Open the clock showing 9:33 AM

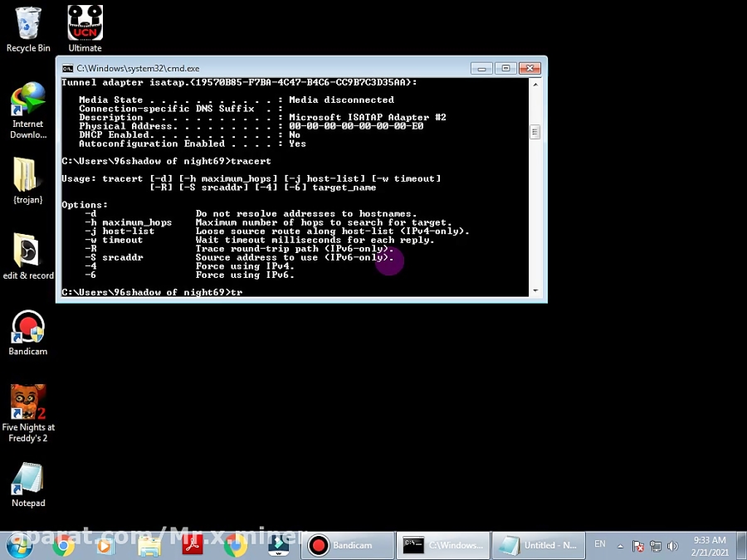710,545
